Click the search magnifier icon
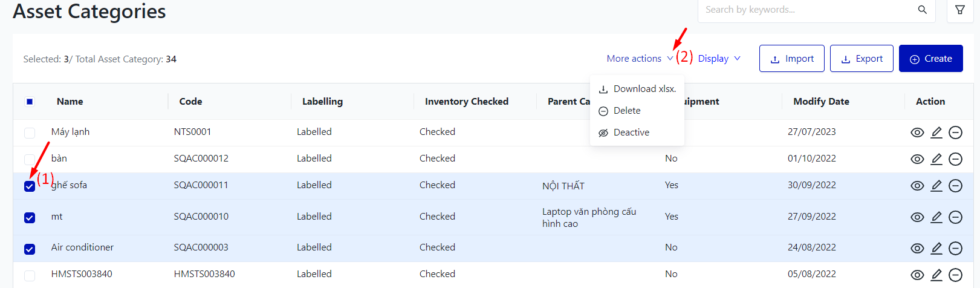 click(922, 10)
